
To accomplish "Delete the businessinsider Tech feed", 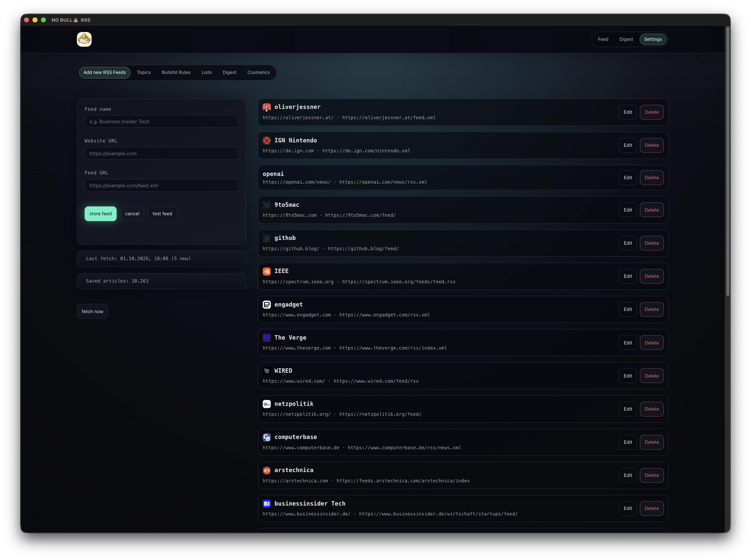I will [652, 508].
